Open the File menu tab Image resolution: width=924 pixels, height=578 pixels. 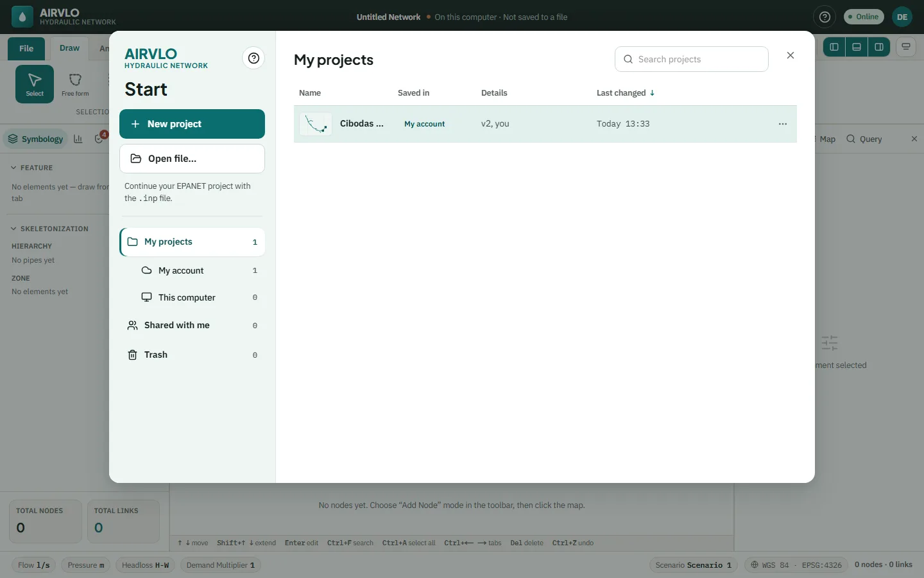tap(26, 49)
